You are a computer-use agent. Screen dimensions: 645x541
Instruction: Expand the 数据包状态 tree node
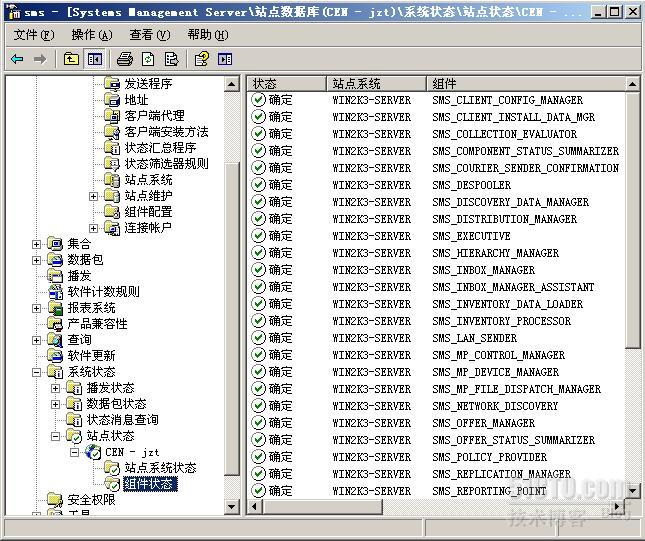[55, 404]
